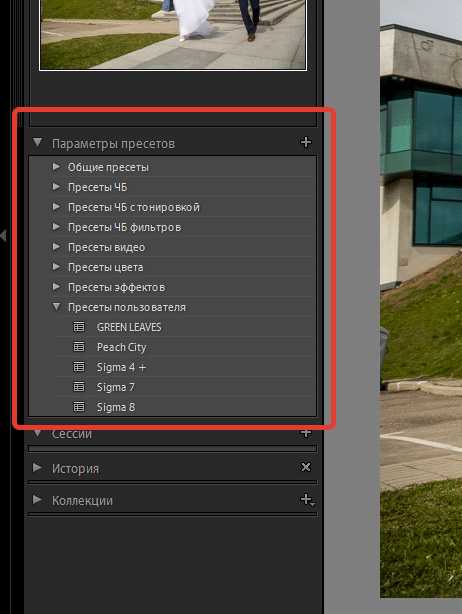
Task: Select Пресеты ЧБ фильтров label
Action: 125,227
